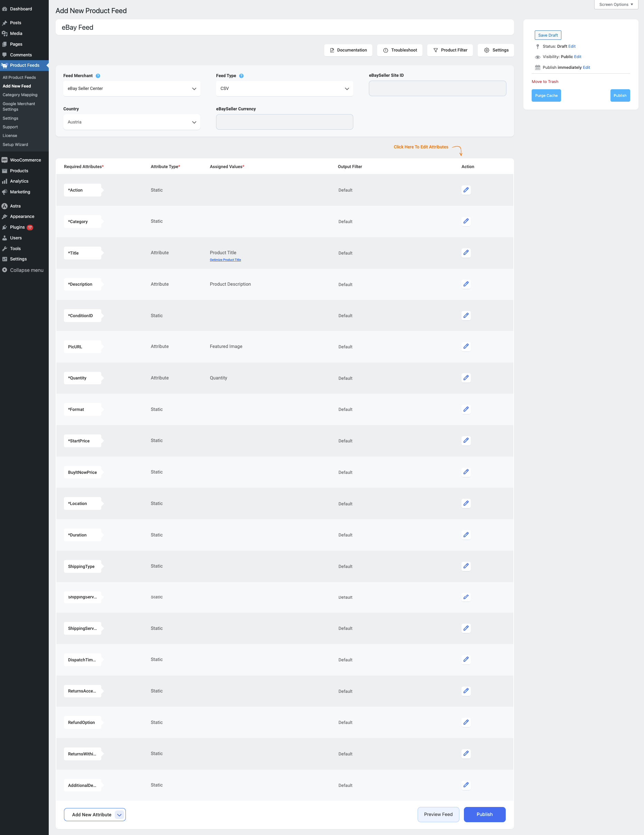Edit the DispatchTim... attribute row

click(466, 659)
